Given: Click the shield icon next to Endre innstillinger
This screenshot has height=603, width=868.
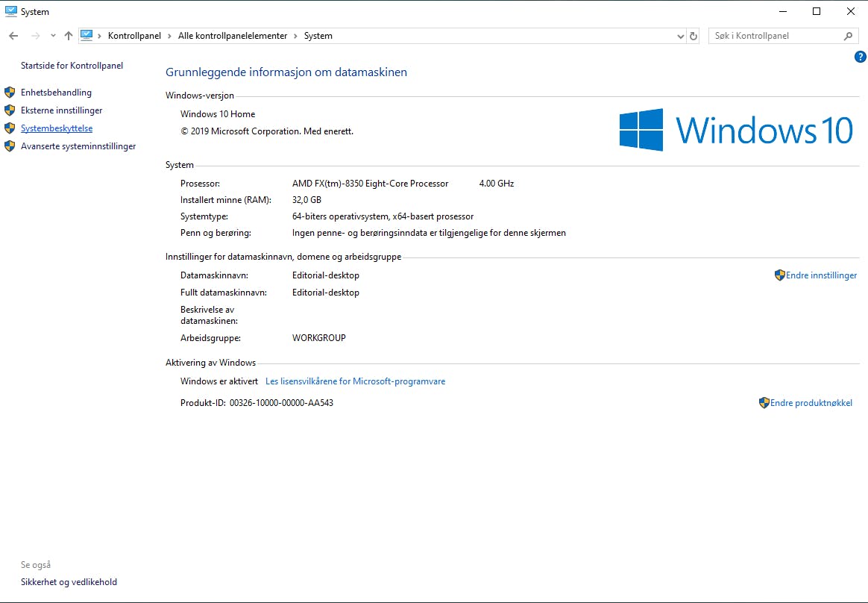Looking at the screenshot, I should click(780, 275).
